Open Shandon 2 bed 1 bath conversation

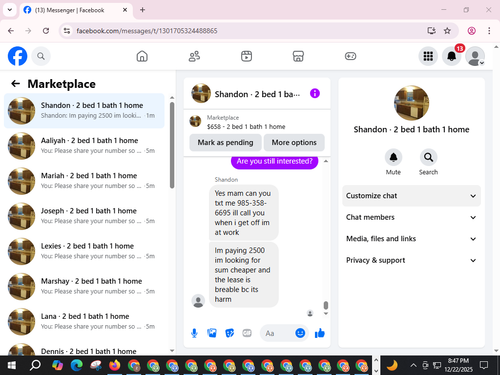pos(84,111)
